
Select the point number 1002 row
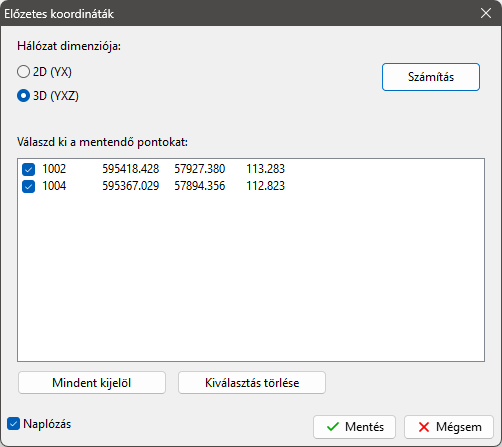(x=54, y=169)
